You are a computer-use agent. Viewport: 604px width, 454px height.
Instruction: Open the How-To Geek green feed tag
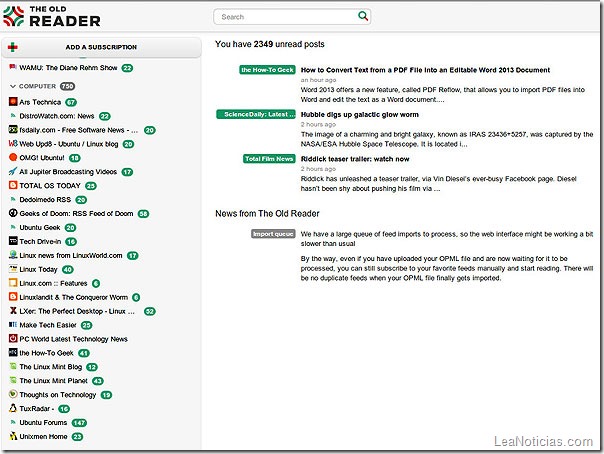click(x=267, y=70)
